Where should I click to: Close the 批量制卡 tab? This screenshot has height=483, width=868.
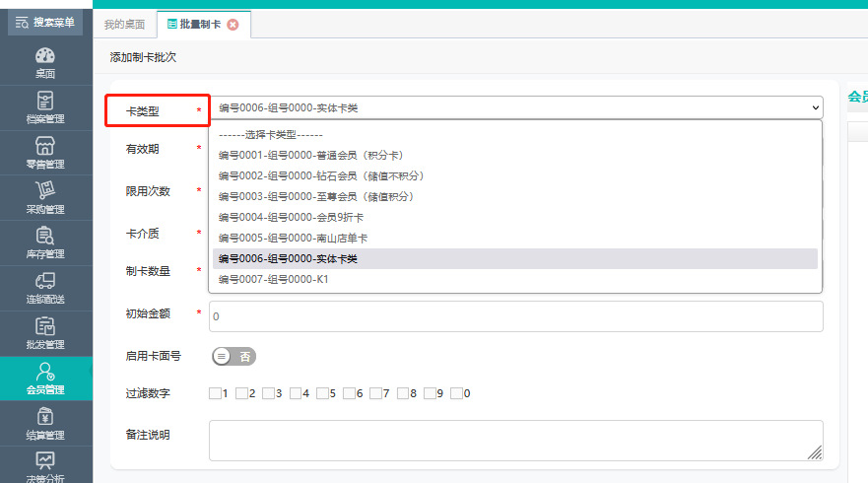click(x=234, y=25)
